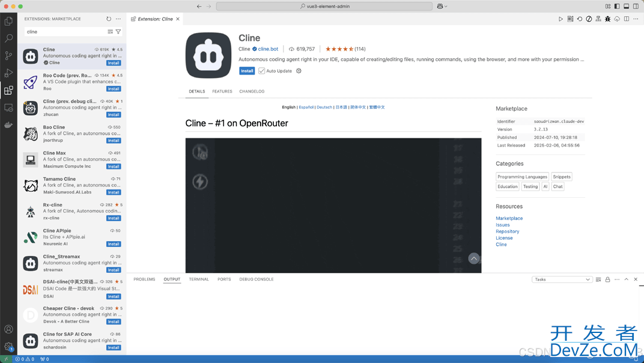Open the CHANGELOG tab of Cline
Image resolution: width=644 pixels, height=363 pixels.
coord(252,91)
